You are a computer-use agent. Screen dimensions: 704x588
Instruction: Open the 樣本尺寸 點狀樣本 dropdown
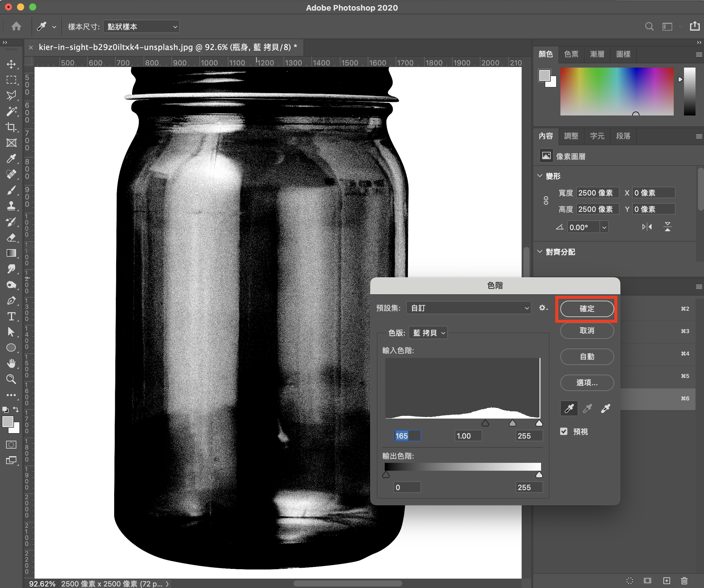point(141,26)
